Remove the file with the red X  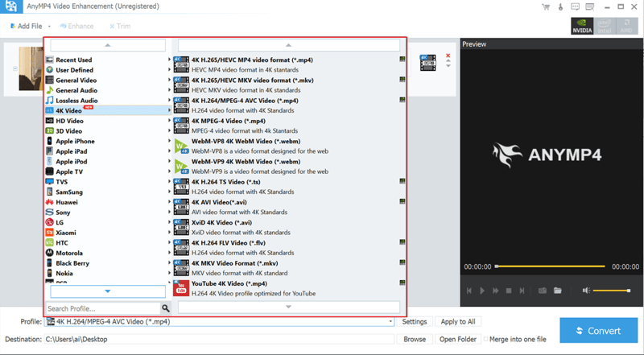(448, 56)
